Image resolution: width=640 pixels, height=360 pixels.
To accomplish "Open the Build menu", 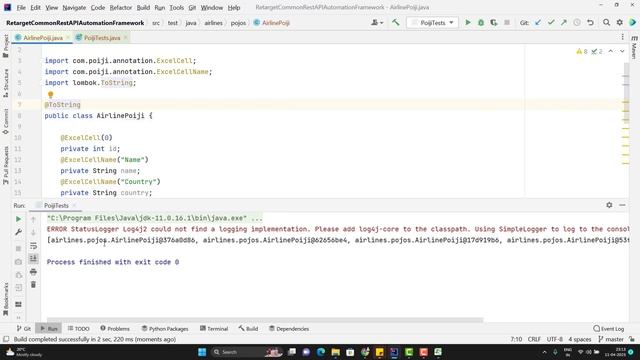I will [x=143, y=7].
